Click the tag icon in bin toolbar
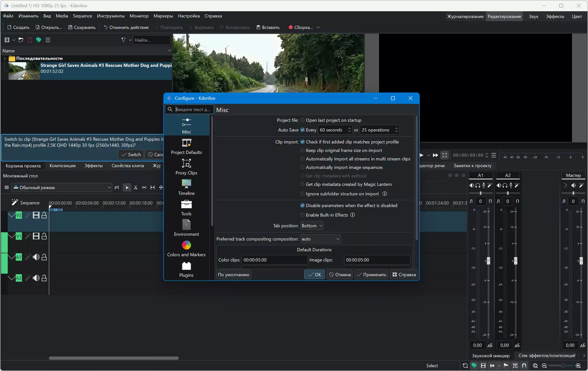Image resolution: width=588 pixels, height=371 pixels. [39, 40]
